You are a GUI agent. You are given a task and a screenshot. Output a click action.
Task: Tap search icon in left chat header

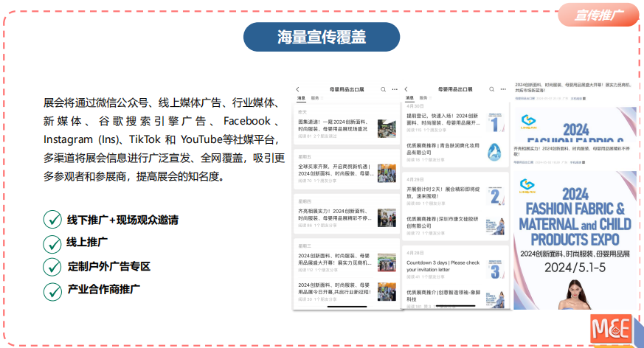click(x=383, y=89)
